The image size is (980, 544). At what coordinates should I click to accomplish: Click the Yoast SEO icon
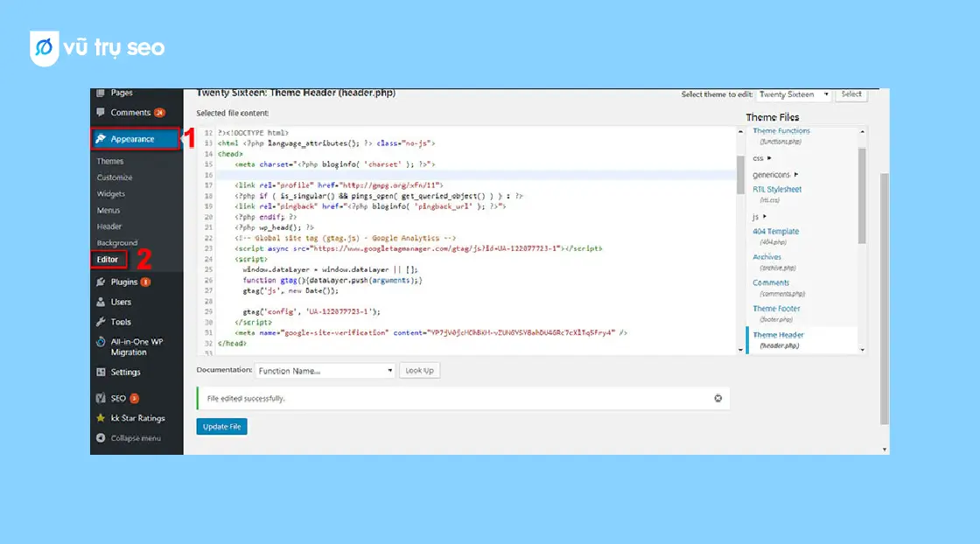pyautogui.click(x=101, y=399)
